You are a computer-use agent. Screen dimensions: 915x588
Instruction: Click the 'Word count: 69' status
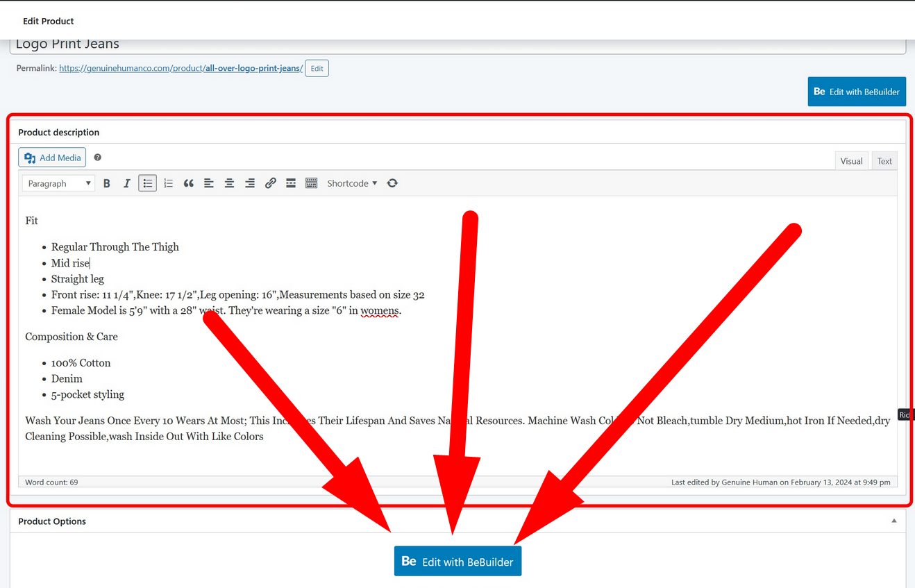51,482
